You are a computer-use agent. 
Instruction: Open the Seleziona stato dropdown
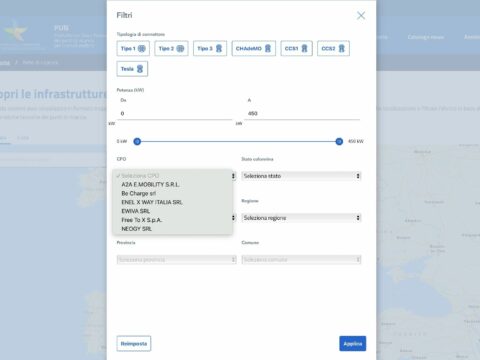[x=301, y=176]
